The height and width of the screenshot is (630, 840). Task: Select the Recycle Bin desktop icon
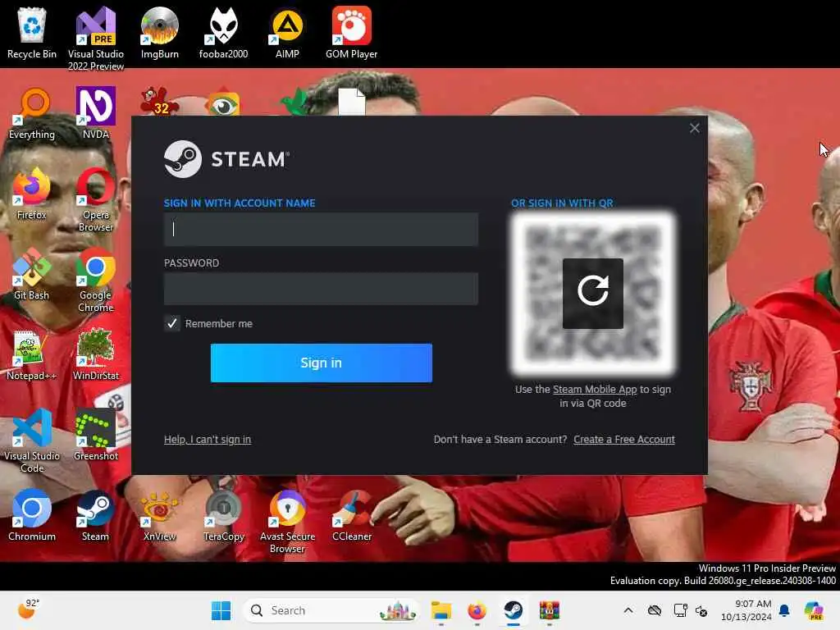[32, 33]
